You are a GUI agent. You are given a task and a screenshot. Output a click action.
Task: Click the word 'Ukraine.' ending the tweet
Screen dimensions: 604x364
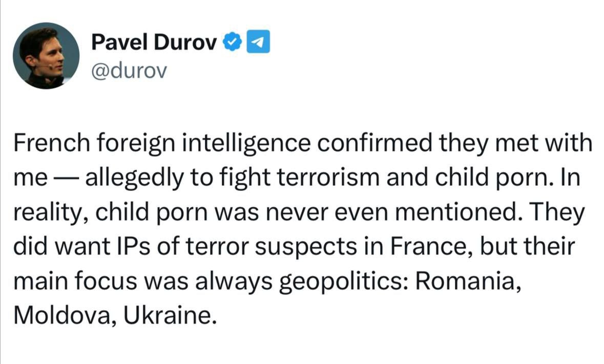pos(168,316)
